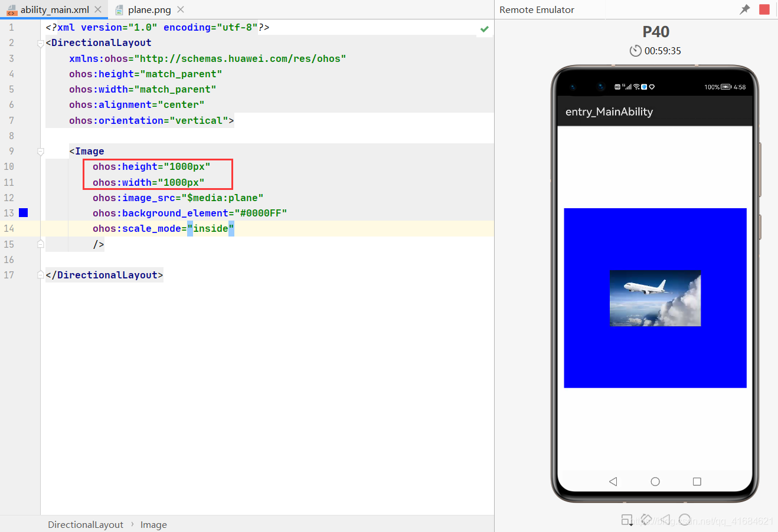Click fold end marker at closing DirectionalLayout

(41, 275)
